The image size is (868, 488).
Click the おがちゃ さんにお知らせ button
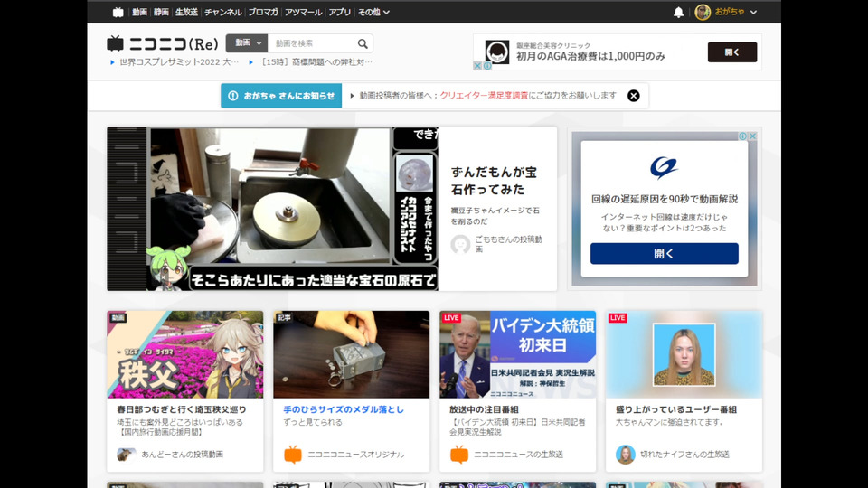[x=281, y=96]
